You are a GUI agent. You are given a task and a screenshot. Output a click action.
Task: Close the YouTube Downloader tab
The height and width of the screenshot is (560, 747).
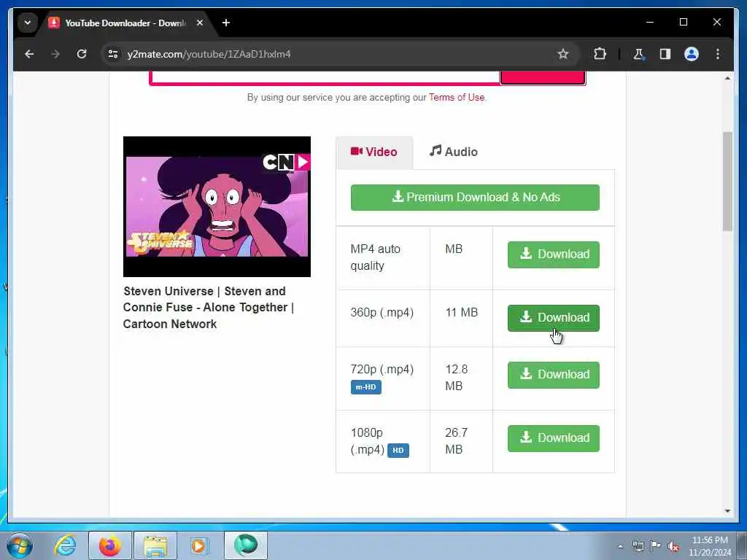point(200,23)
